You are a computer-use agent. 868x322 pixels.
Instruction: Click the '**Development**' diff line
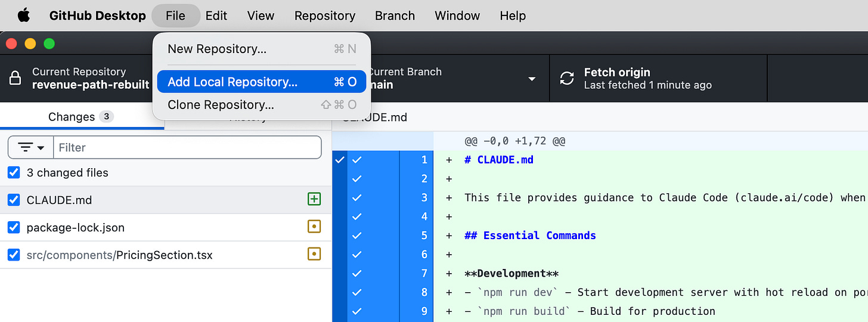point(650,274)
